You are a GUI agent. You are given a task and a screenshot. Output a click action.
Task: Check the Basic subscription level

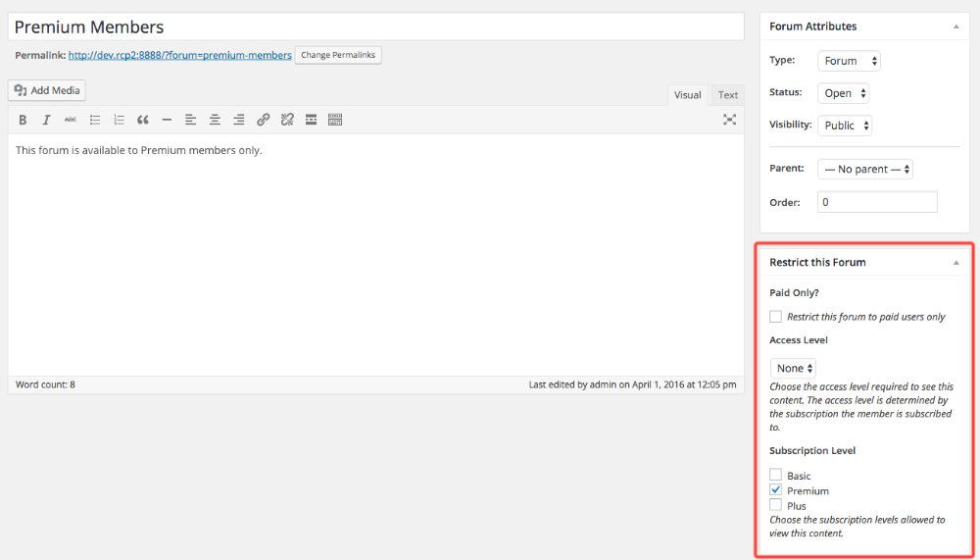(775, 475)
